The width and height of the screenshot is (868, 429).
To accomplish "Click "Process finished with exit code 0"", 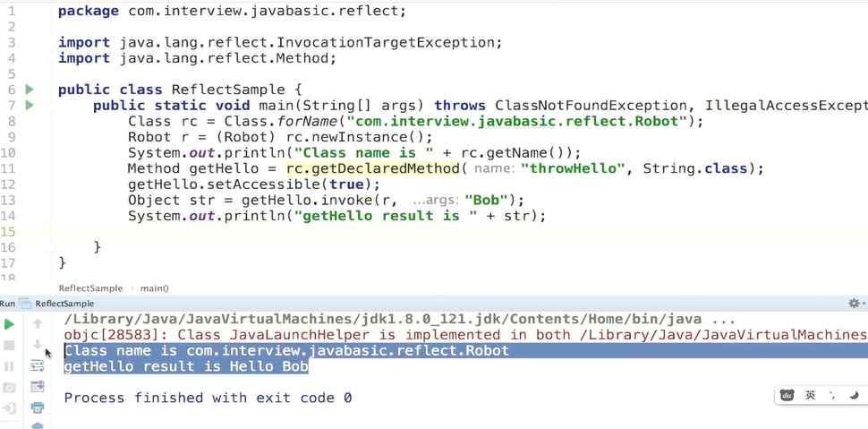I will coord(208,398).
